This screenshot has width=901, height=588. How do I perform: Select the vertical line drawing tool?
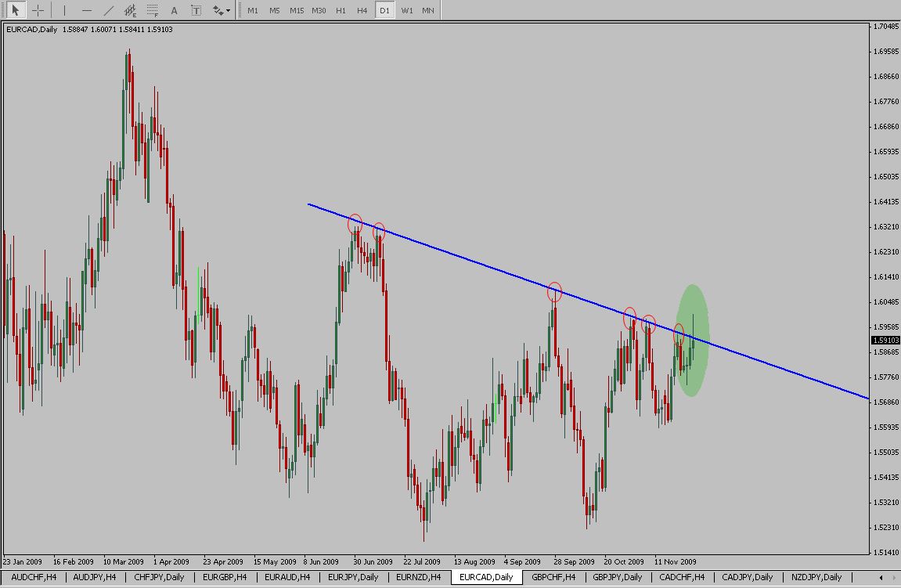(x=64, y=11)
